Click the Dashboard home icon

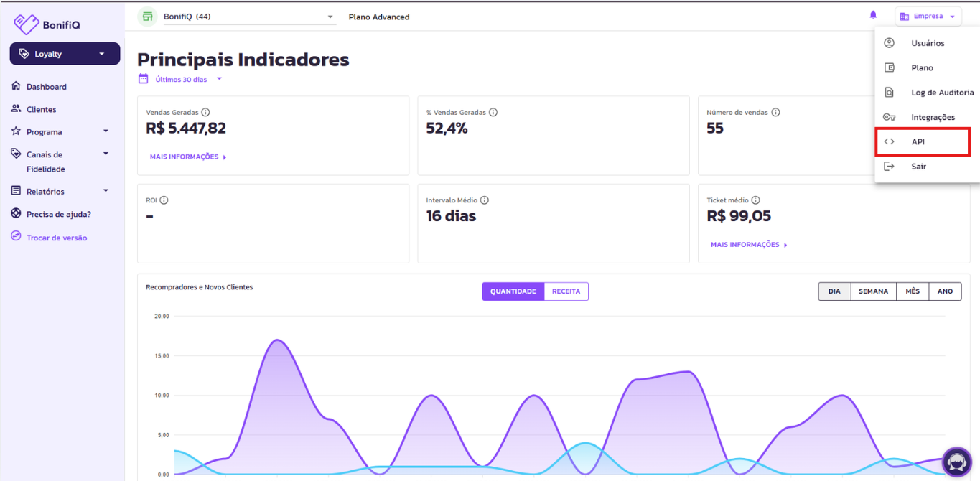coord(16,86)
